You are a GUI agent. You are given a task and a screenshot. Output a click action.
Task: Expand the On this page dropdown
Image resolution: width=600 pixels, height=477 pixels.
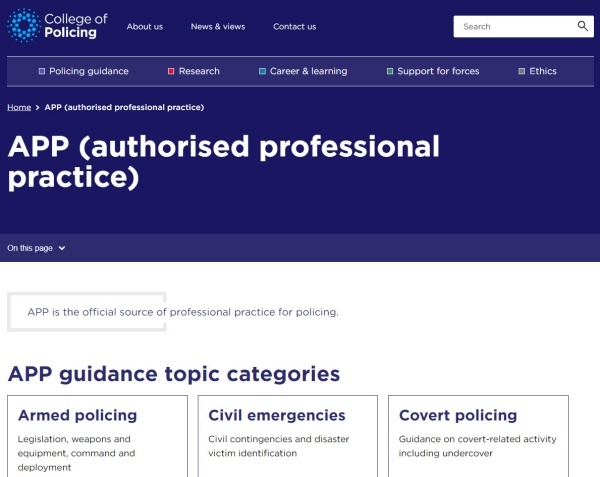(36, 248)
